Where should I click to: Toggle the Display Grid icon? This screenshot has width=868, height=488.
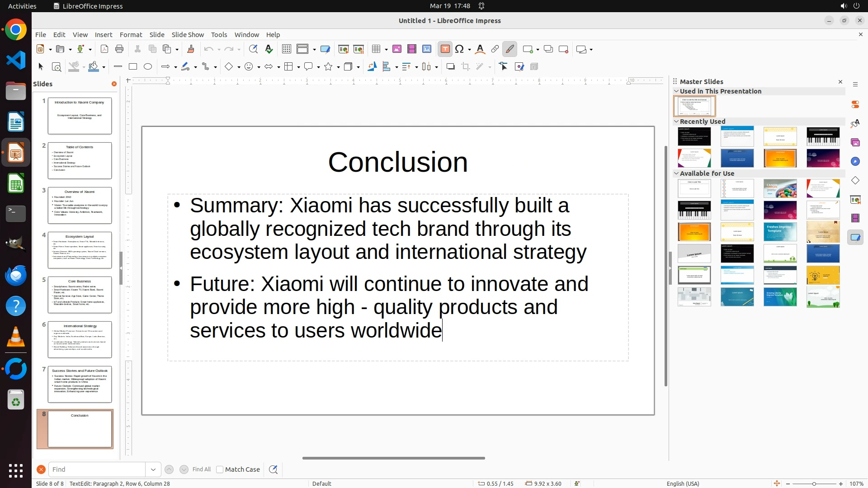286,49
